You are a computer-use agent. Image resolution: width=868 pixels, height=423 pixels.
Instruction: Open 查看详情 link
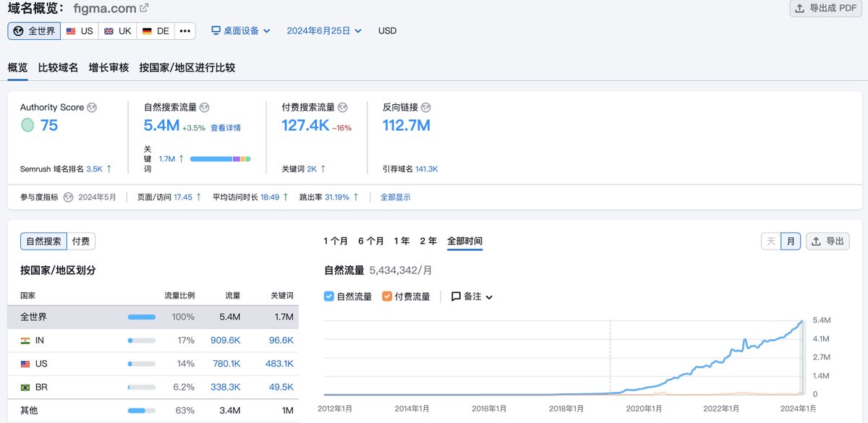pos(226,128)
